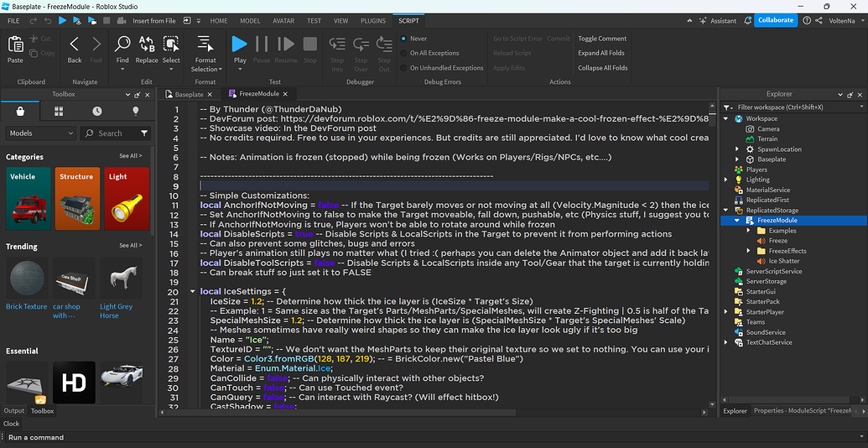Click Collapse All Folds action
The width and height of the screenshot is (868, 448).
click(x=603, y=68)
